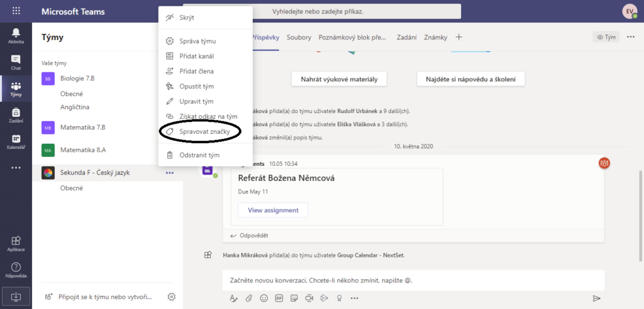The height and width of the screenshot is (309, 644).
Task: Expand more apps ellipsis in the sidebar
Action: pos(16,168)
